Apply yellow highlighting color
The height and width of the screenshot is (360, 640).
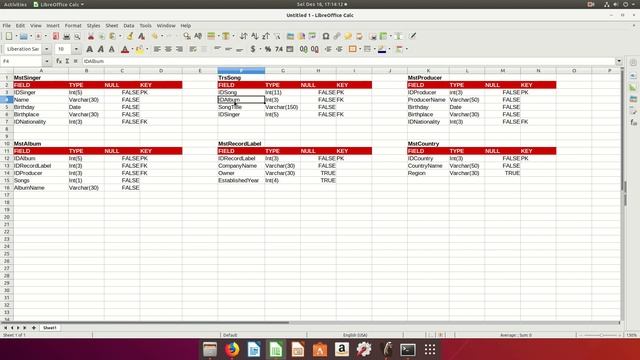(140, 49)
